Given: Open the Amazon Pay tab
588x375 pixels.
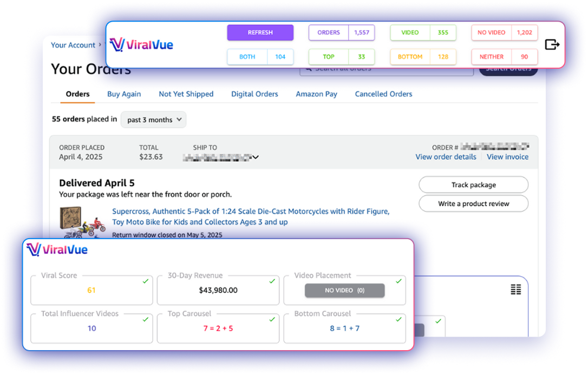Looking at the screenshot, I should click(x=317, y=94).
